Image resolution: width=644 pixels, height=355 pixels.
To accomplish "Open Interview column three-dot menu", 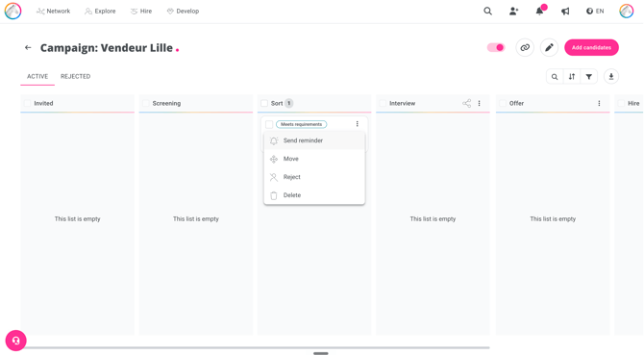I will [480, 104].
